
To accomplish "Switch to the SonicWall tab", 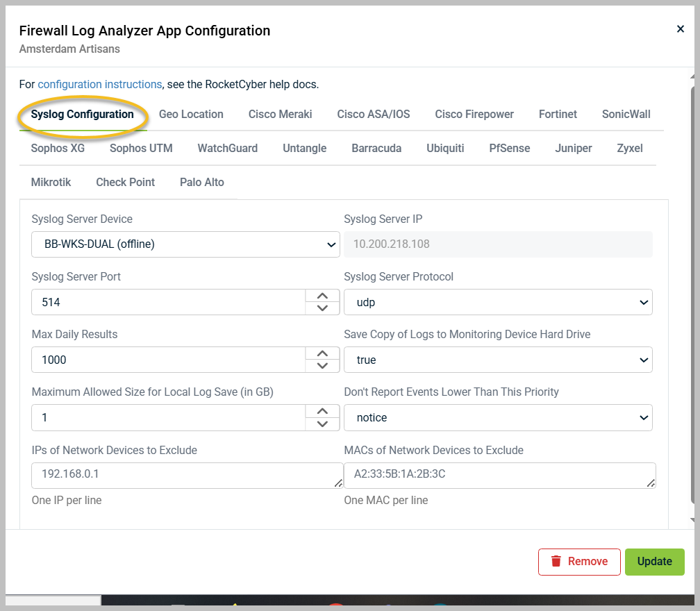I will pyautogui.click(x=625, y=114).
